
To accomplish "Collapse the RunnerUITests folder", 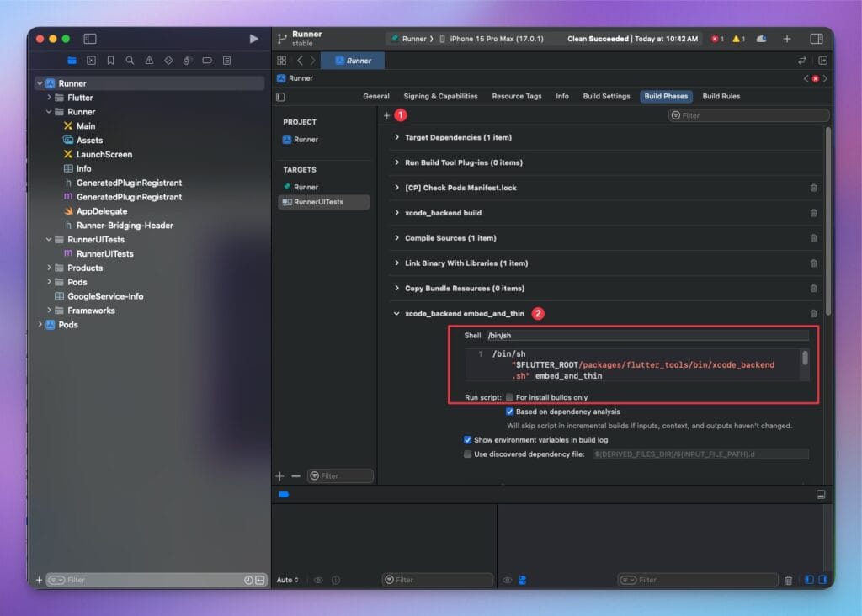I will pos(49,240).
